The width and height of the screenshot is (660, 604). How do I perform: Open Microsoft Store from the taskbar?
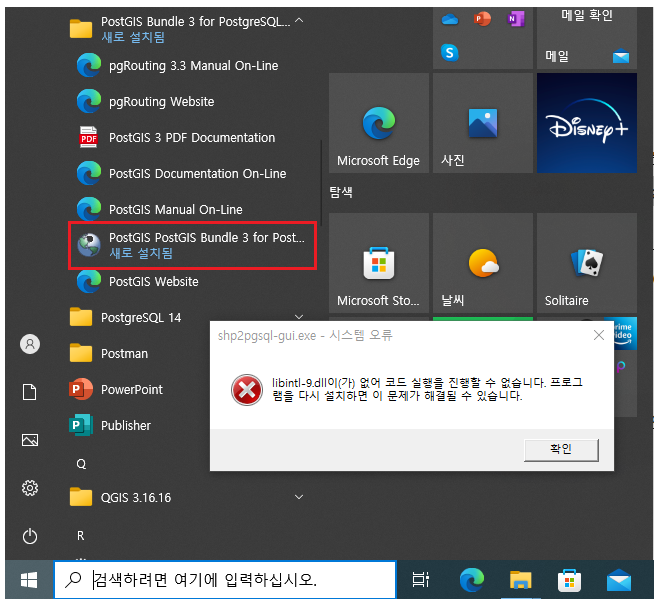click(569, 580)
